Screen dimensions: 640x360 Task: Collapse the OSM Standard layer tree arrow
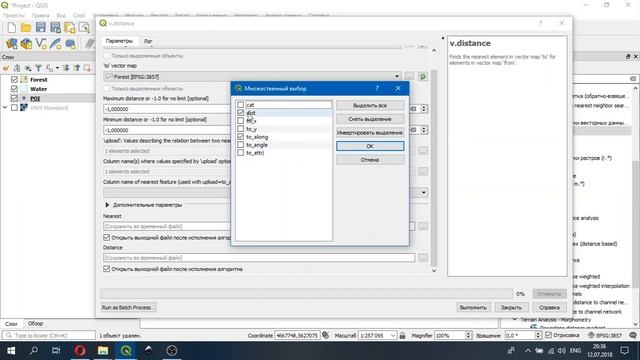[5, 107]
